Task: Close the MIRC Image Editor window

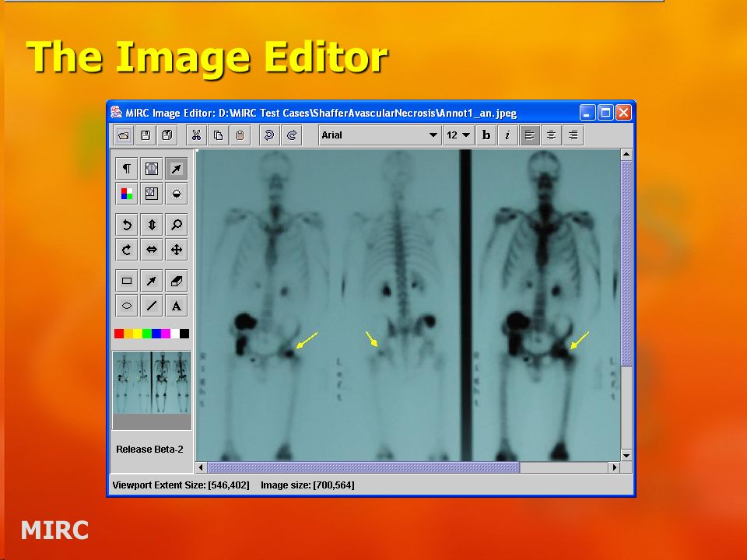Action: click(x=623, y=113)
